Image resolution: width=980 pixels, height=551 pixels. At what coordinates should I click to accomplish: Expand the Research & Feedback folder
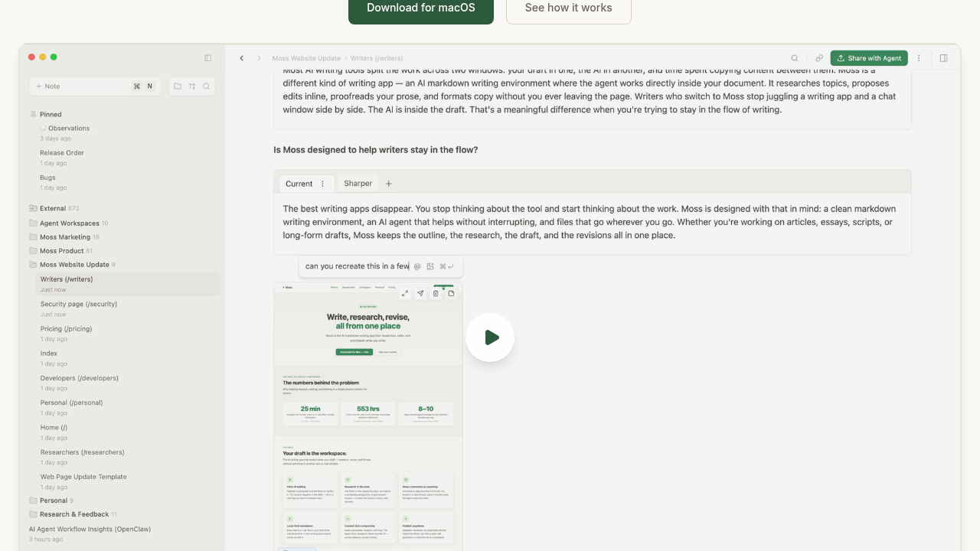(73, 514)
